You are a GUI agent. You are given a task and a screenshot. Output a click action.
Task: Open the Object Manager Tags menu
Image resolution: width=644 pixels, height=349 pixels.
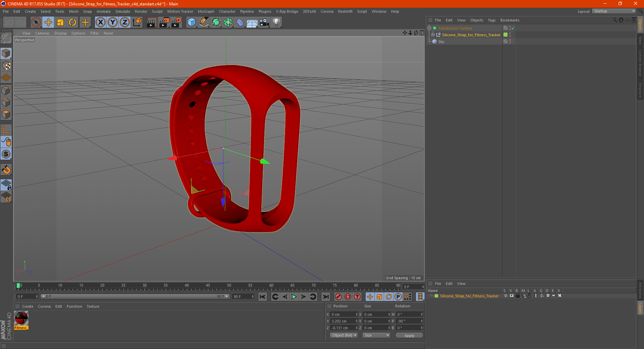[x=492, y=20]
